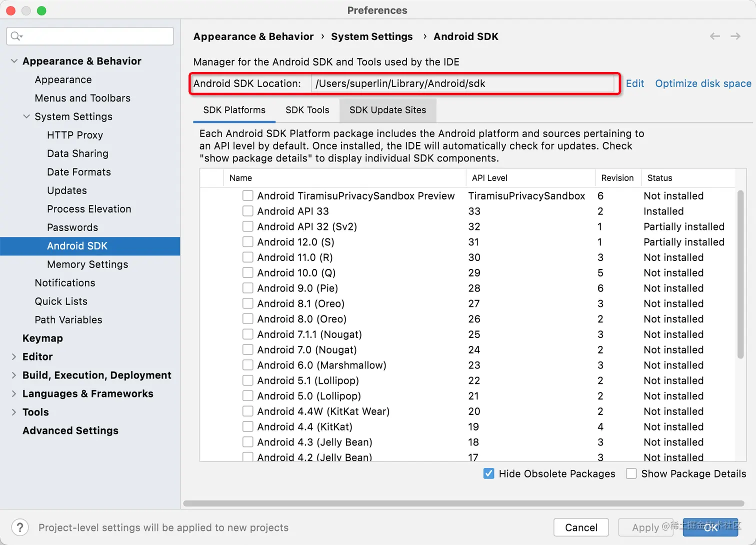756x545 pixels.
Task: Open Memory Settings page
Action: click(x=87, y=264)
